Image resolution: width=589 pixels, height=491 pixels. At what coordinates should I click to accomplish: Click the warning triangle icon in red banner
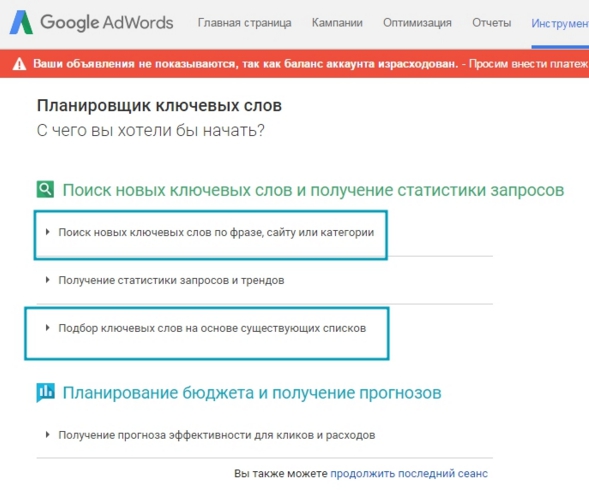(x=19, y=64)
